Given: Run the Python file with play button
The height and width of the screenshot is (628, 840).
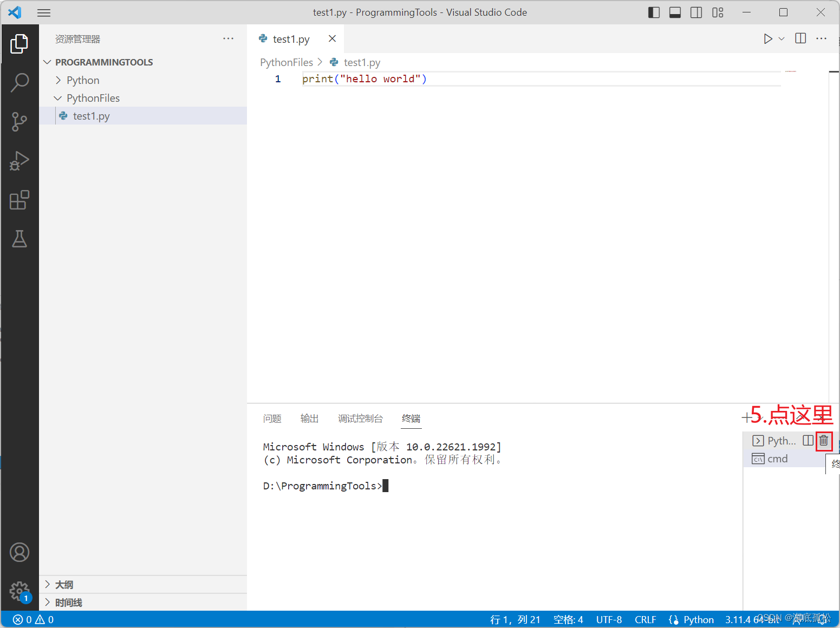Looking at the screenshot, I should pyautogui.click(x=767, y=38).
